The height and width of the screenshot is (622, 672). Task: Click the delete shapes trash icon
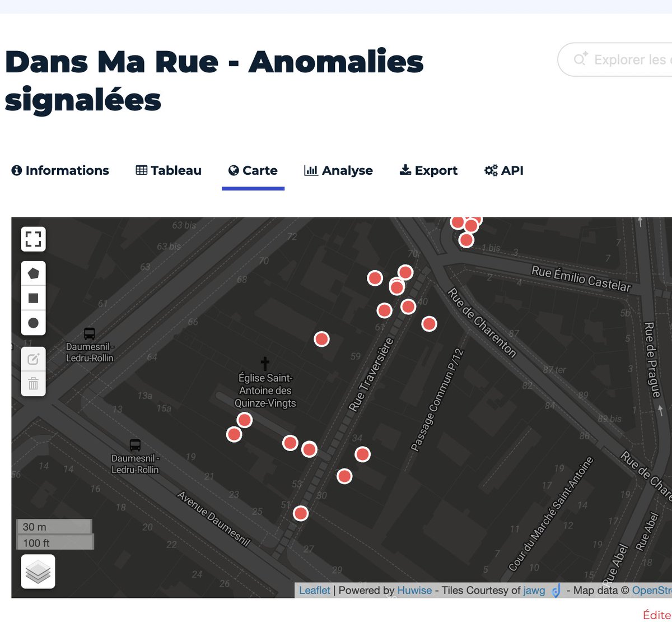click(x=33, y=384)
